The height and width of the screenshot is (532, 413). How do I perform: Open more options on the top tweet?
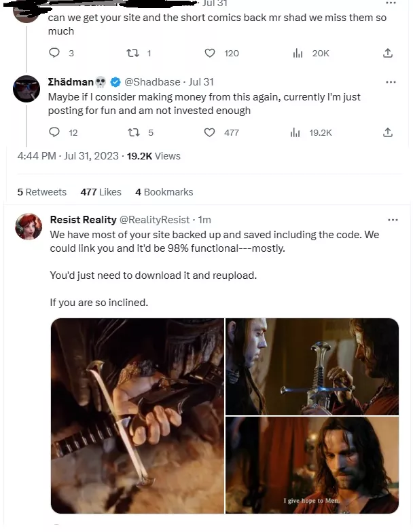391,3
